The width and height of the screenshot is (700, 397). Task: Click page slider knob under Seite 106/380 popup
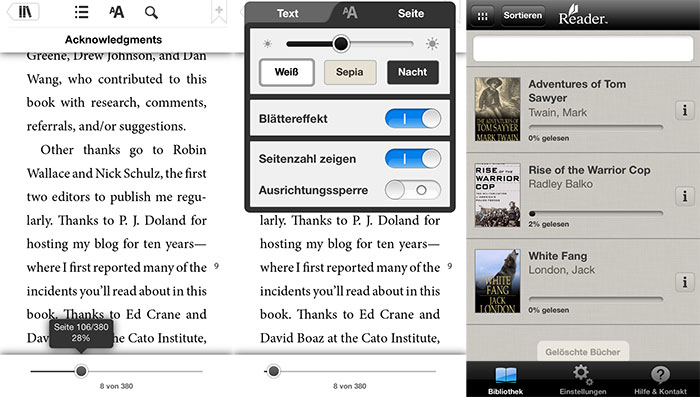81,371
